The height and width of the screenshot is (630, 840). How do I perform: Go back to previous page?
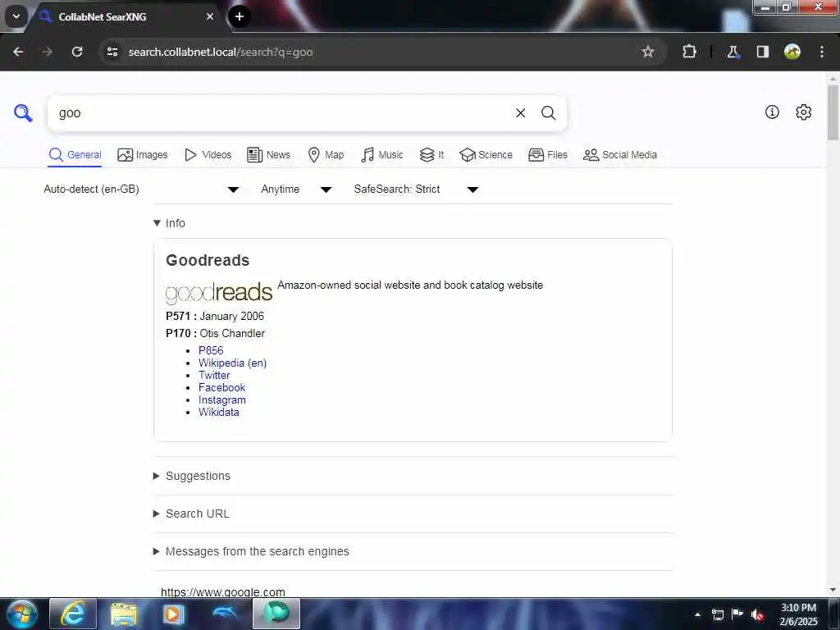pyautogui.click(x=18, y=52)
